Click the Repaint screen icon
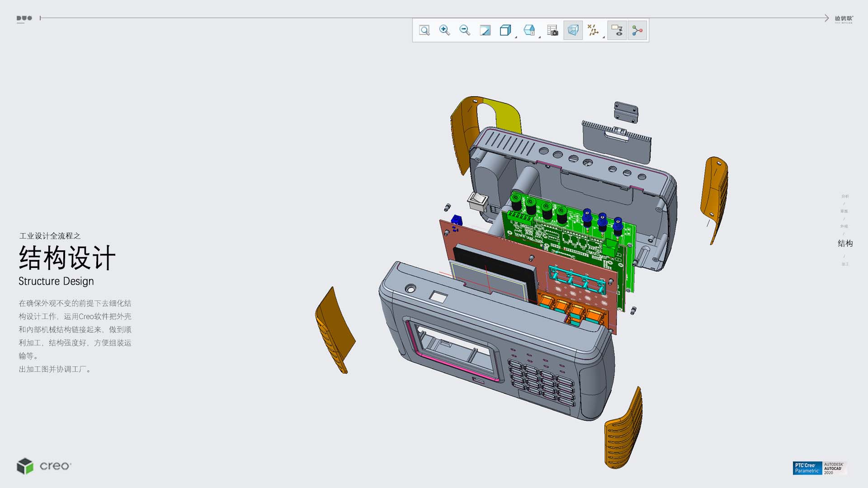 click(x=485, y=30)
